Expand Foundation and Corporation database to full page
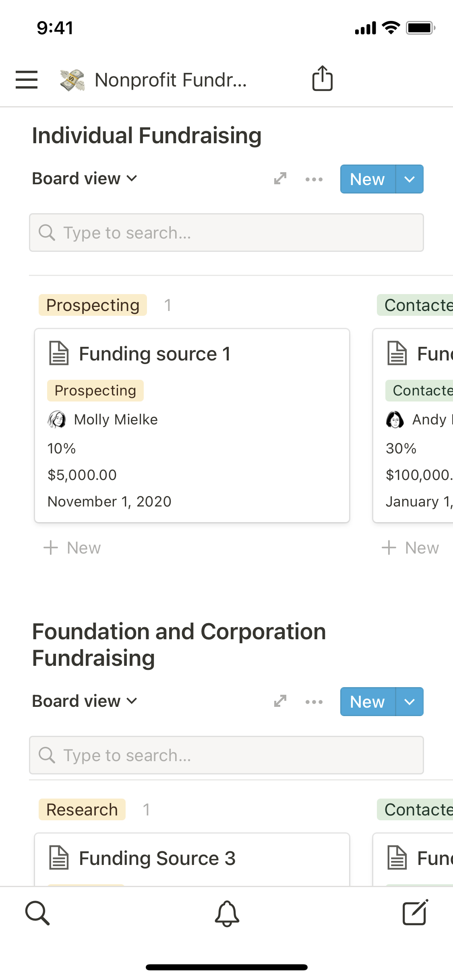Image resolution: width=453 pixels, height=980 pixels. point(280,701)
